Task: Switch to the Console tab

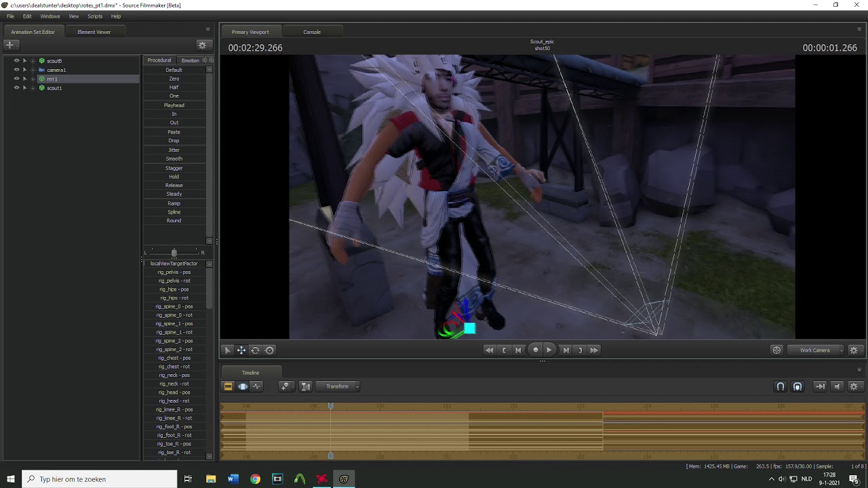Action: (312, 32)
